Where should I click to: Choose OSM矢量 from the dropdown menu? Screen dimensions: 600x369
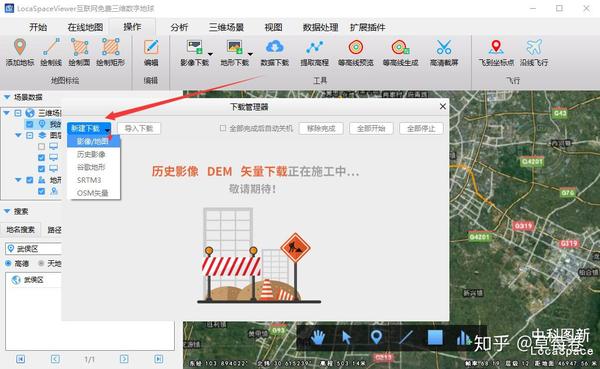pyautogui.click(x=94, y=193)
